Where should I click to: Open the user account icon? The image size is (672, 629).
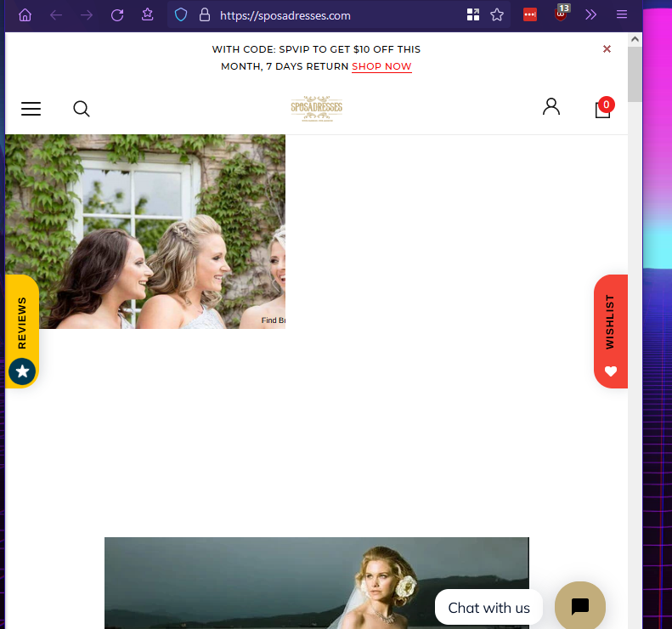tap(551, 107)
